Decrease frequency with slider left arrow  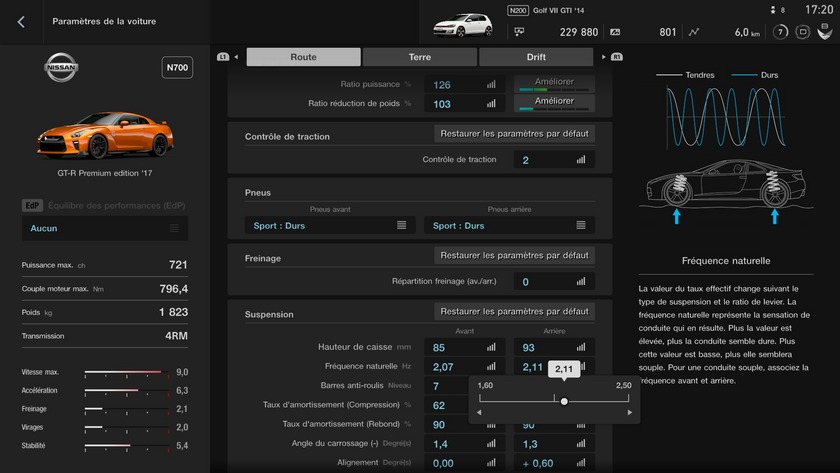tap(479, 412)
